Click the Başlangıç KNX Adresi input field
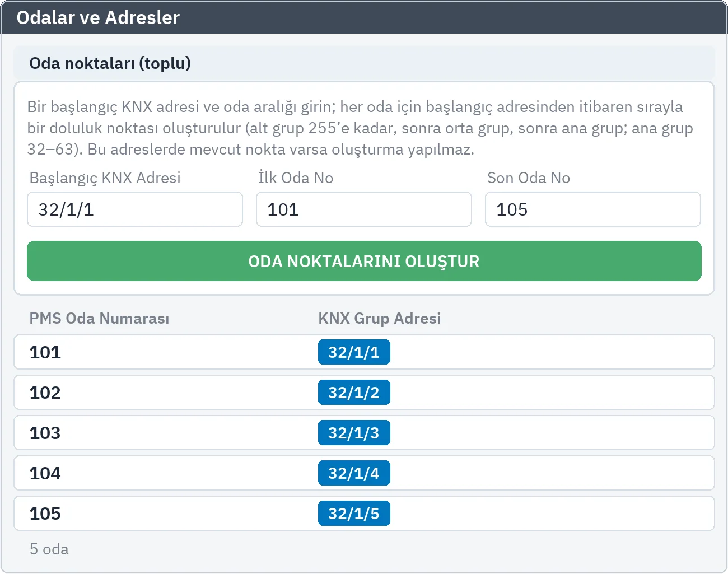The height and width of the screenshot is (574, 728). [x=135, y=209]
